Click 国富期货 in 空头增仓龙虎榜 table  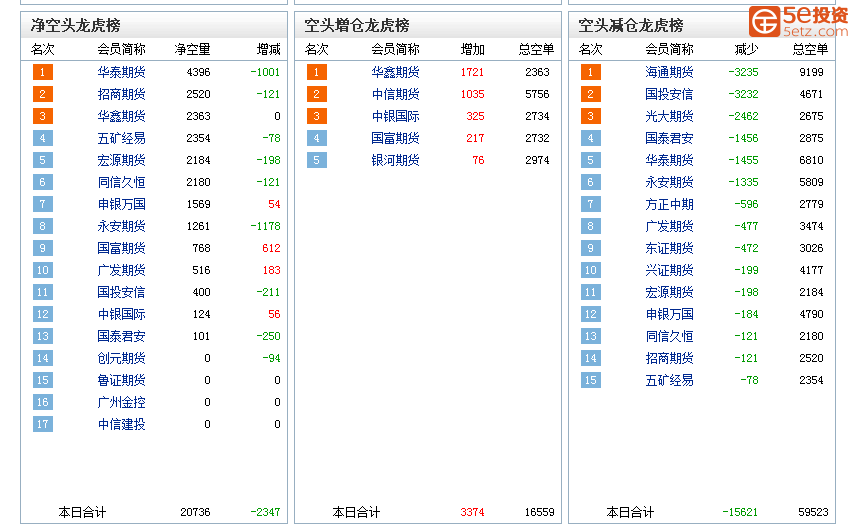point(395,138)
